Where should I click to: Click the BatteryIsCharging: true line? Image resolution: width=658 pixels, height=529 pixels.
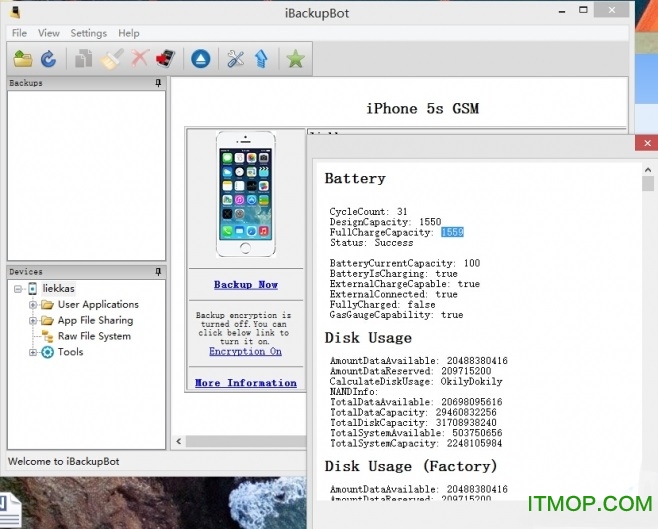[393, 274]
